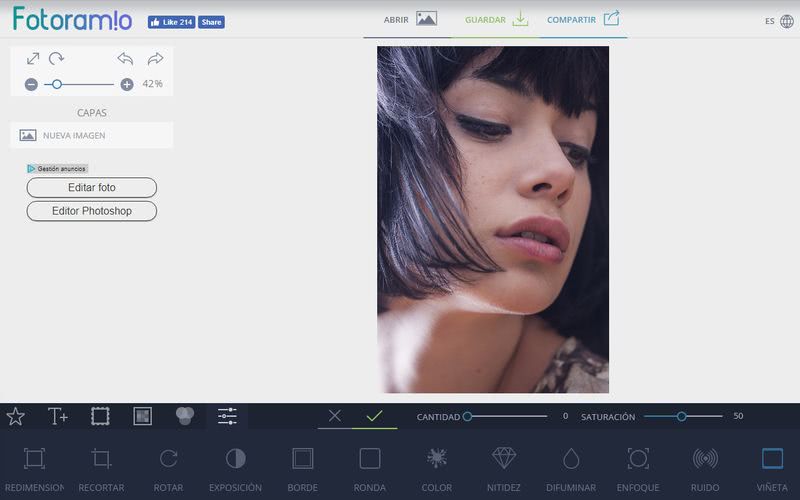Change language via the ES globe icon
The height and width of the screenshot is (500, 800).
click(780, 21)
